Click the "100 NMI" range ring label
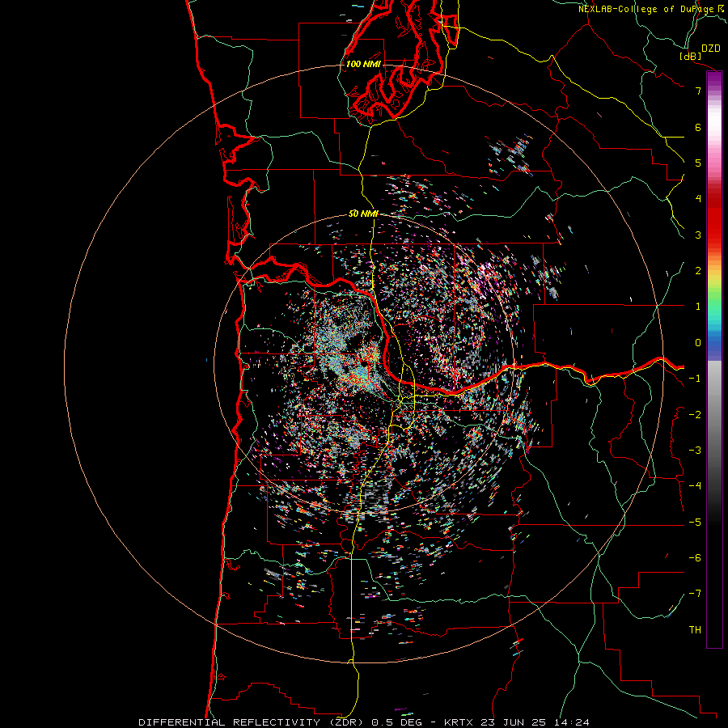The image size is (728, 728). coord(363,64)
